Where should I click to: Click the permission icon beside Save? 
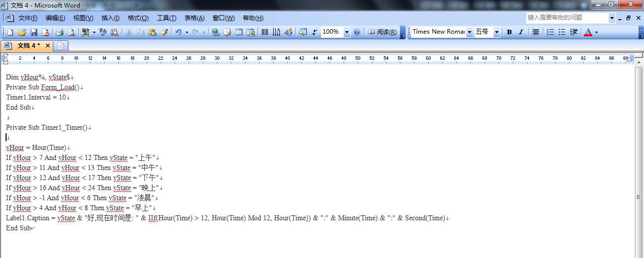click(x=45, y=32)
